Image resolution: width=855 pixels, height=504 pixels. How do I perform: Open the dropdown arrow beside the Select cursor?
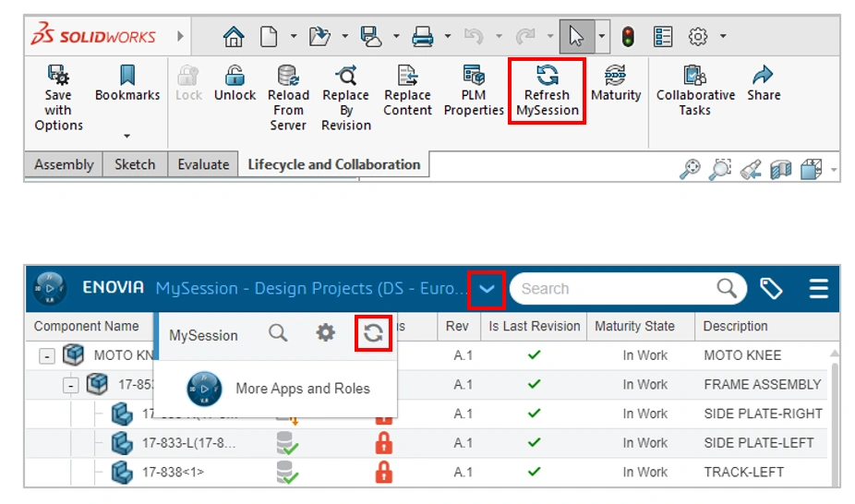[602, 37]
